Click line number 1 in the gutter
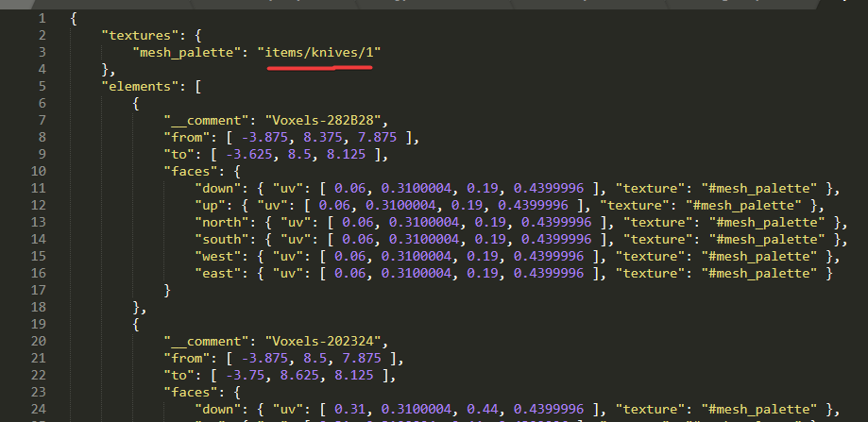This screenshot has height=422, width=868. [x=43, y=19]
